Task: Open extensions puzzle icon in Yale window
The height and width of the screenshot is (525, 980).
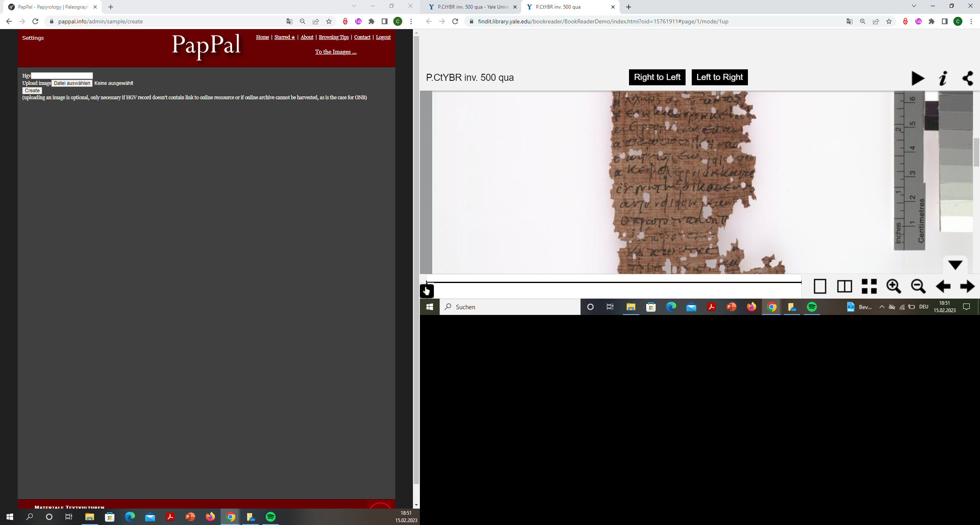Action: pyautogui.click(x=932, y=21)
